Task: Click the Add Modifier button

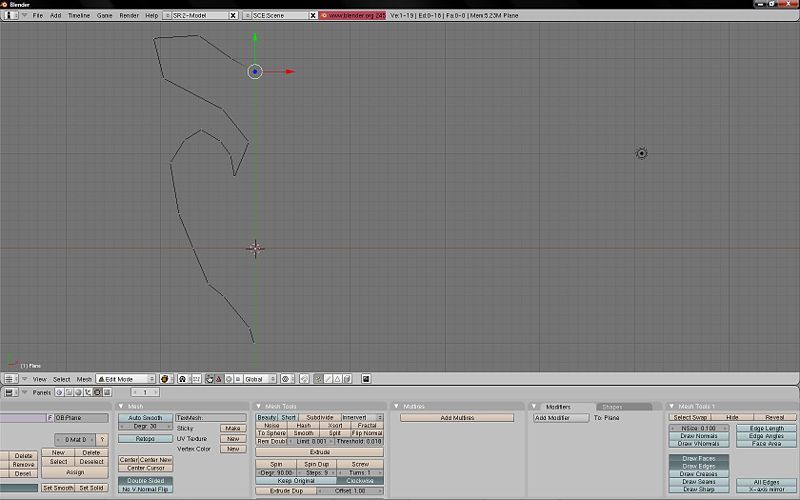Action: [554, 417]
